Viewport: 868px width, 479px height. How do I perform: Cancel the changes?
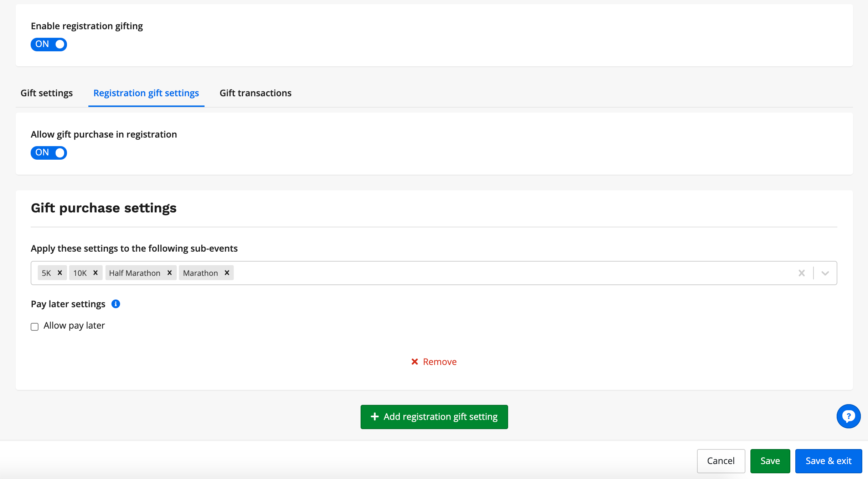(721, 461)
